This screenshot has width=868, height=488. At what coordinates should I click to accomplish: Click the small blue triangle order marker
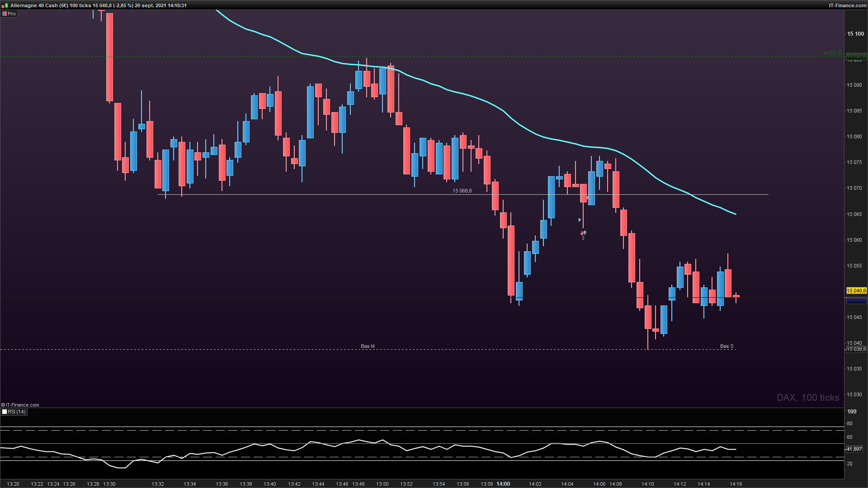tap(580, 220)
